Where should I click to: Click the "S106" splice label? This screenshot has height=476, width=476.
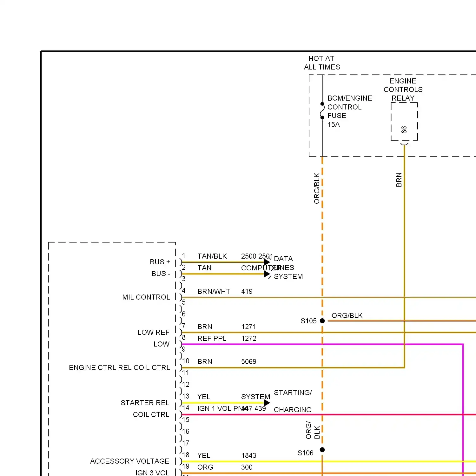tap(305, 453)
